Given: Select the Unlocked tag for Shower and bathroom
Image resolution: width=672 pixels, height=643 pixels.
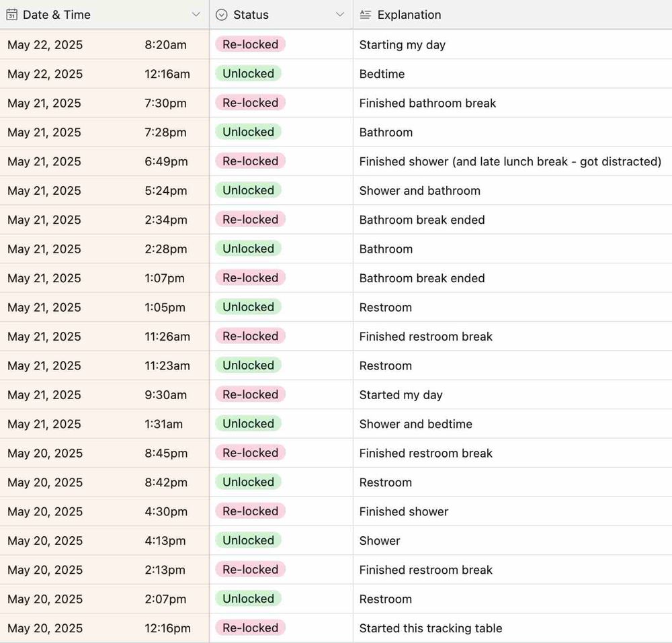Looking at the screenshot, I should tap(248, 190).
